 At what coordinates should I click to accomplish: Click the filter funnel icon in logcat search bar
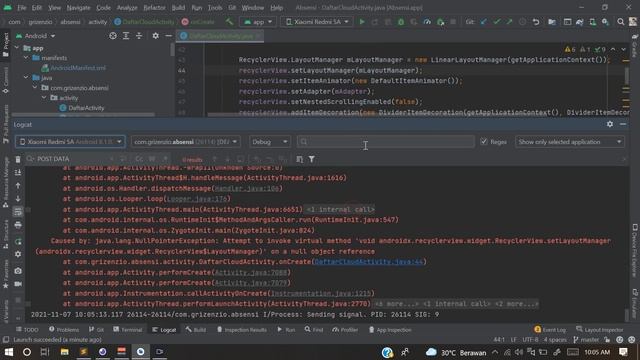coord(311,159)
